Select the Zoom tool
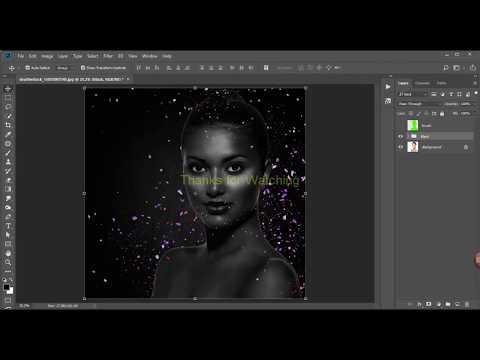The height and width of the screenshot is (360, 480). (8, 262)
